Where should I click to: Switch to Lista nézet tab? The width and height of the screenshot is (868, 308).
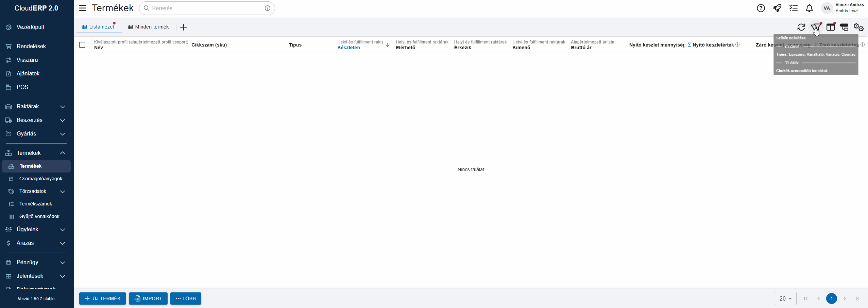(x=99, y=27)
